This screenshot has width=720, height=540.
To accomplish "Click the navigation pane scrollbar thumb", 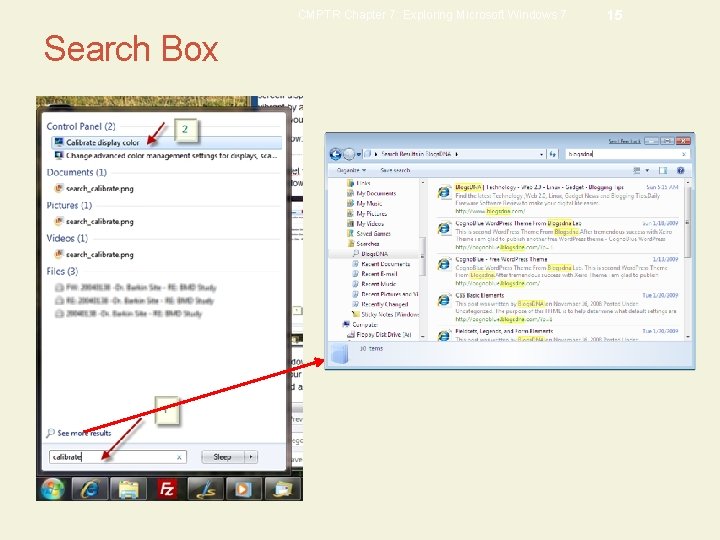I will coord(422,255).
